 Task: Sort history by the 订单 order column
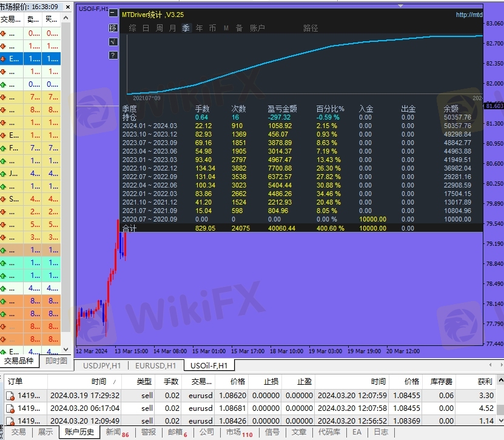(x=15, y=381)
